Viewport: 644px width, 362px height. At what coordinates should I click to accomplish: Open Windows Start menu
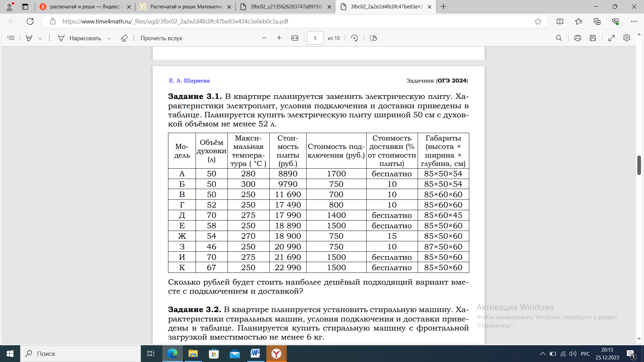point(10,354)
